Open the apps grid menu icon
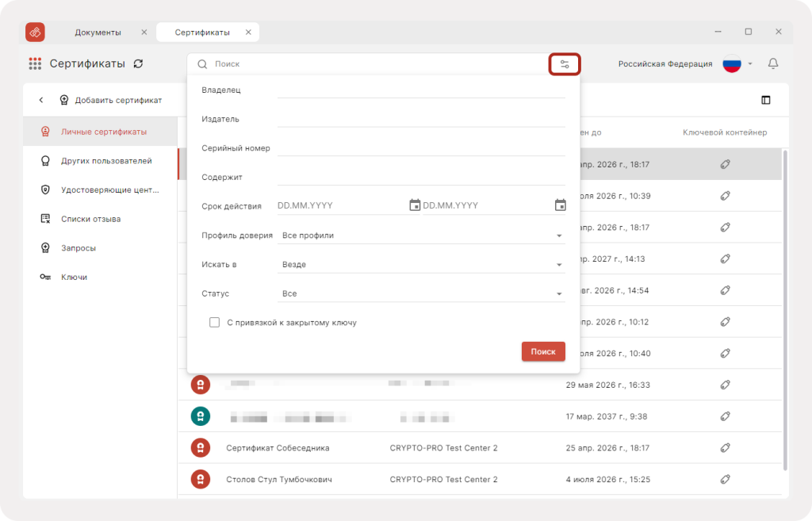 tap(35, 63)
